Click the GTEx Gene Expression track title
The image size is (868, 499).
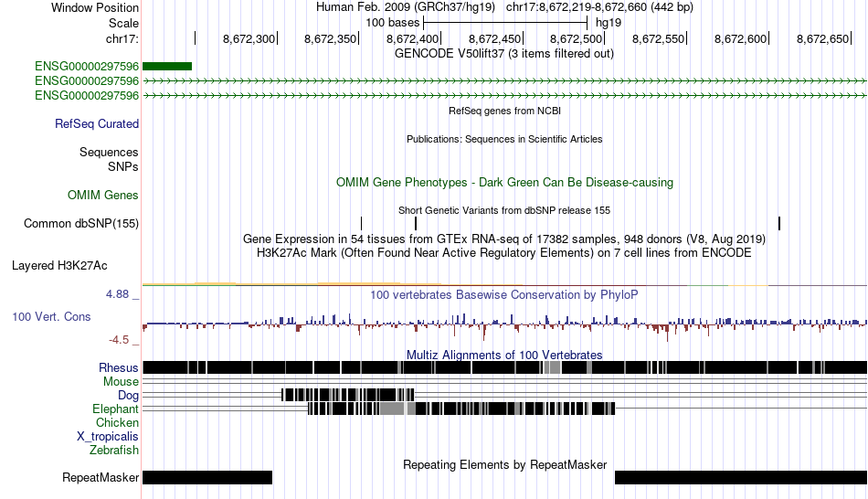click(x=504, y=239)
